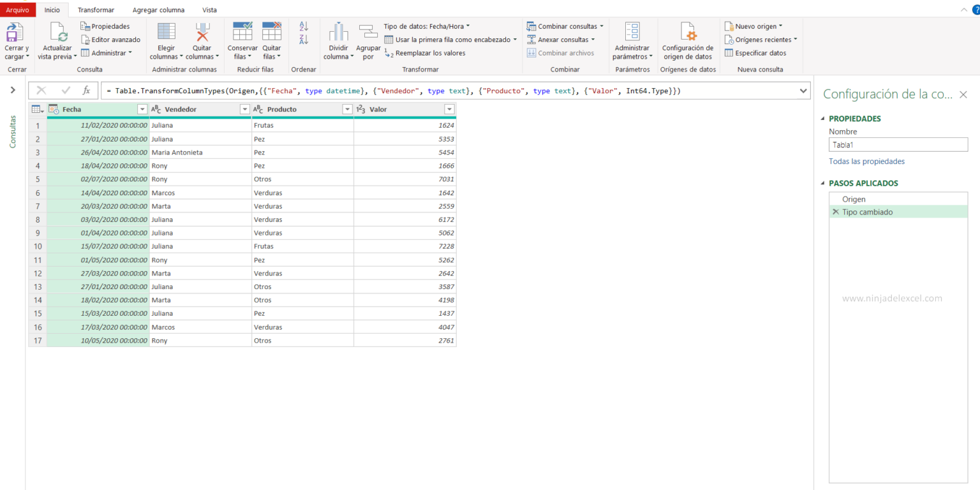The height and width of the screenshot is (490, 980).
Task: Select the Elegir columnas tool
Action: coord(166,40)
